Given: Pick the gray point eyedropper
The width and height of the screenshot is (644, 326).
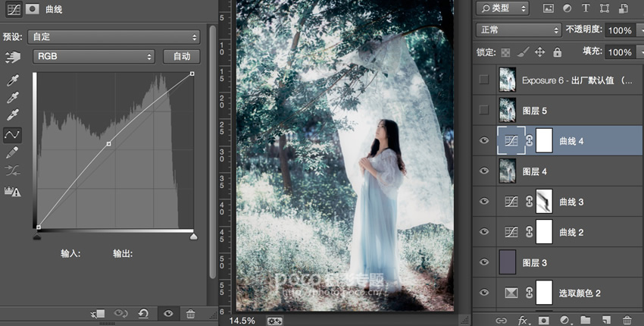Looking at the screenshot, I should pos(12,98).
